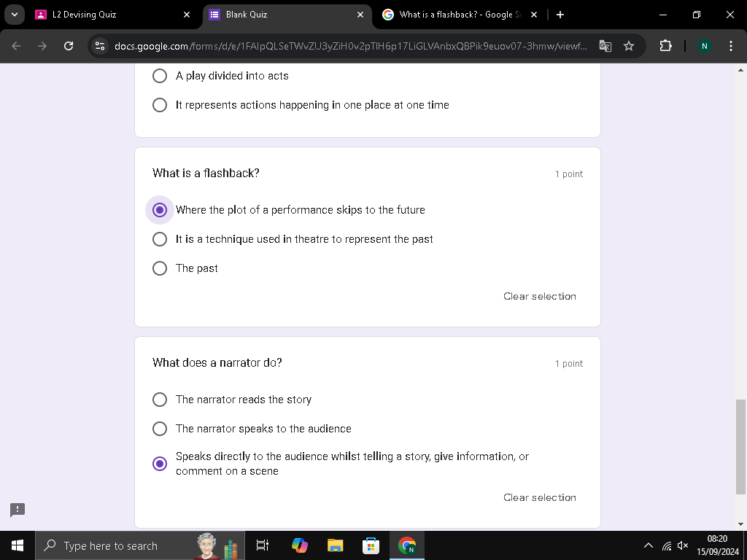
Task: Click the '1 point' label of narrator question
Action: [569, 363]
